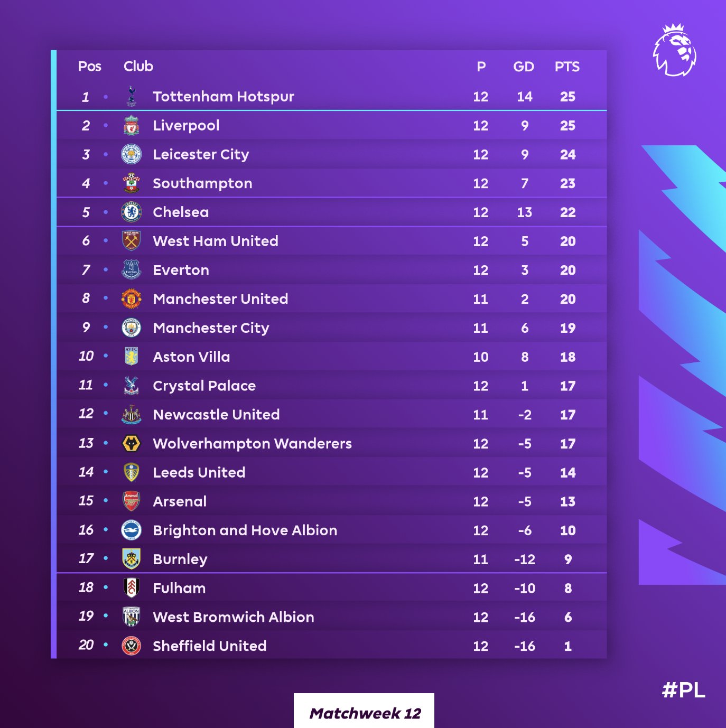
Task: Click the Aston Villa team name
Action: pos(191,357)
